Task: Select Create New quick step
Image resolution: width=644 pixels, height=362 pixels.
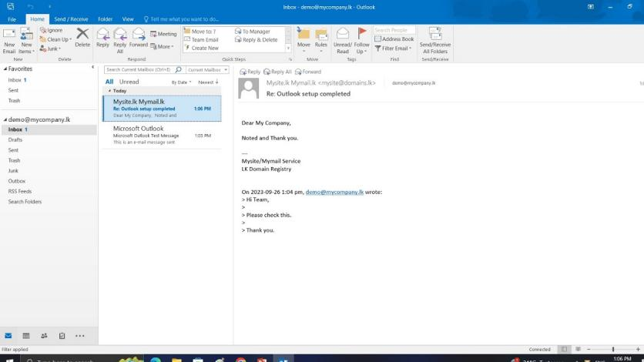Action: 202,48
